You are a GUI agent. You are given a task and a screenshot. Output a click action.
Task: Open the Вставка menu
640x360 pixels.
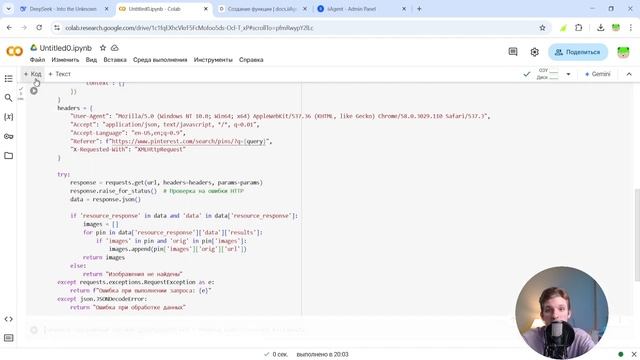click(x=115, y=60)
